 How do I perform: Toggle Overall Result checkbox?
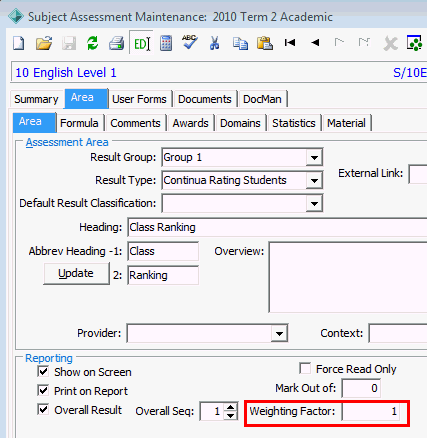(x=43, y=409)
